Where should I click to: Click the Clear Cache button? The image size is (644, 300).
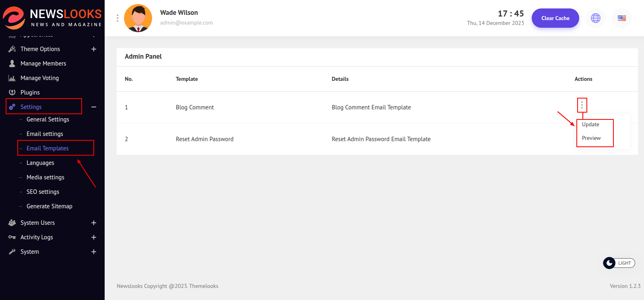click(x=555, y=18)
